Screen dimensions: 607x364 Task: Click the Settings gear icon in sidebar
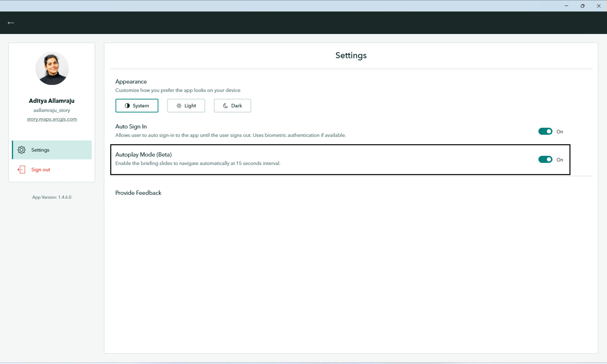pyautogui.click(x=22, y=150)
